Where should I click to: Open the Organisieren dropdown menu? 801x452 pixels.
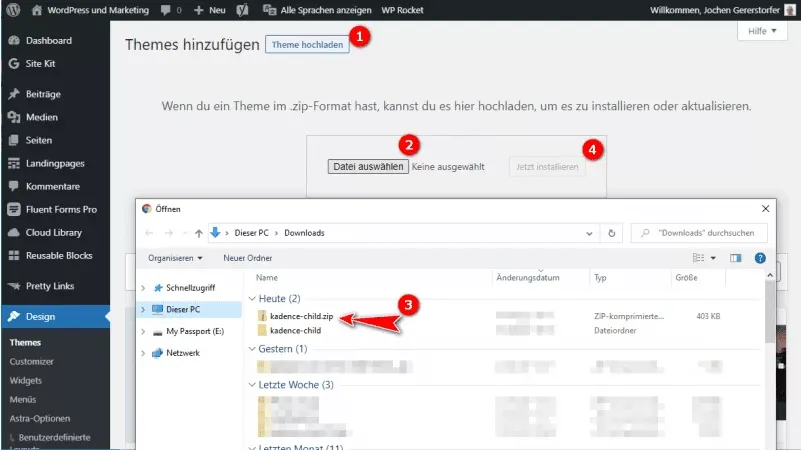(x=175, y=258)
